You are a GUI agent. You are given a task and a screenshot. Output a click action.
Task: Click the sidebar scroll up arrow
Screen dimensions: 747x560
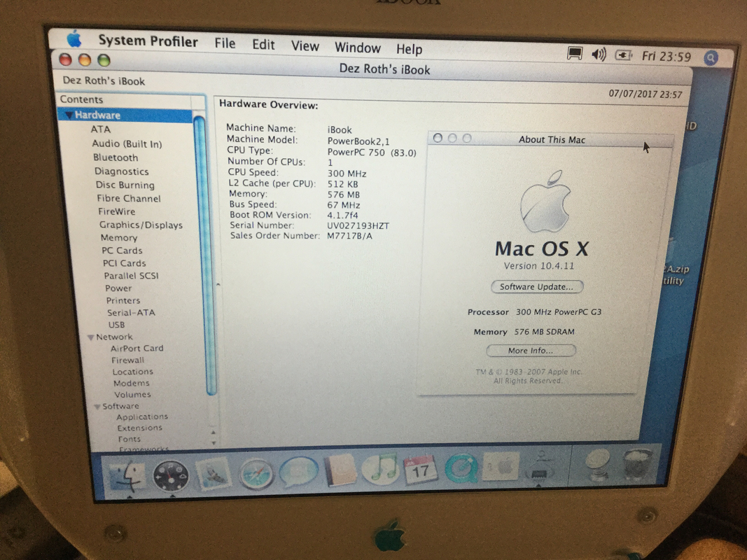coord(213,432)
